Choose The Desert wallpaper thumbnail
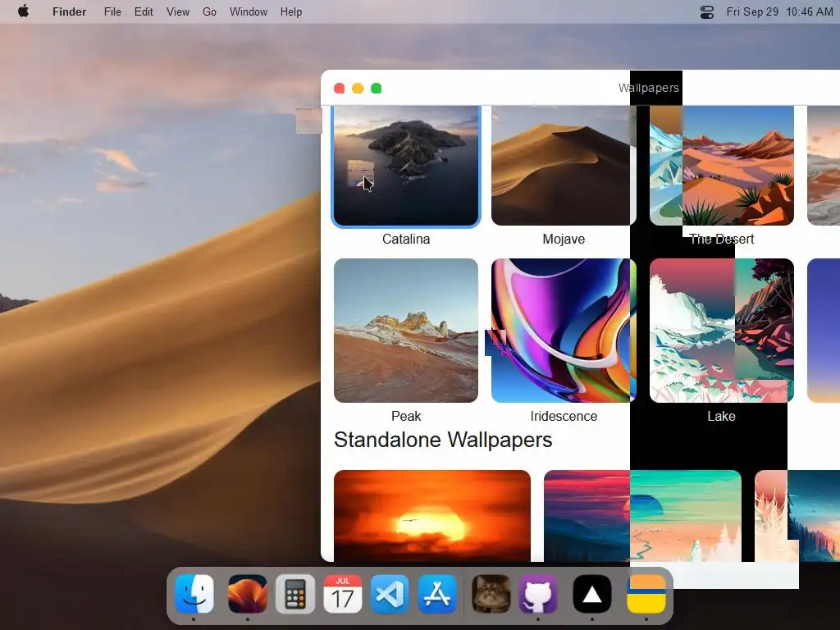Viewport: 840px width, 630px height. pyautogui.click(x=722, y=166)
